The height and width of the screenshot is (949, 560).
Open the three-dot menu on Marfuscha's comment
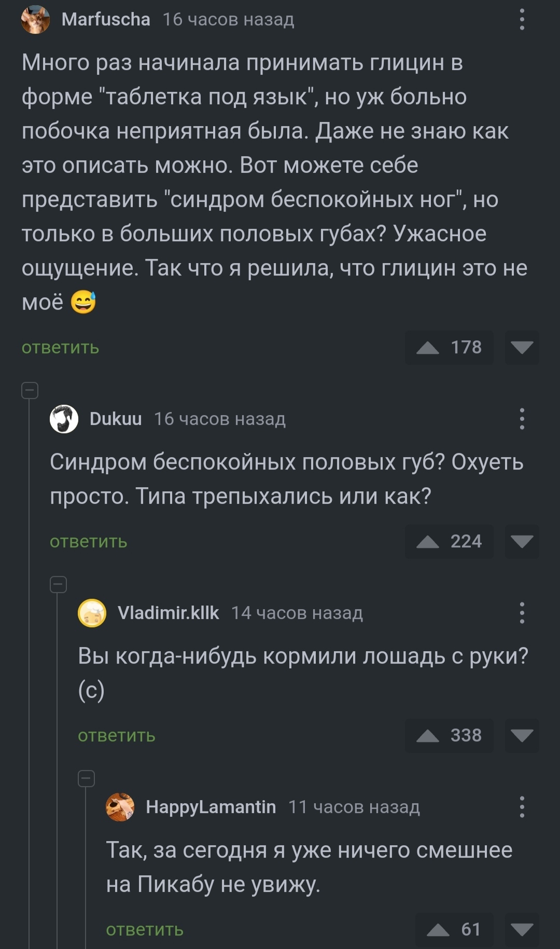522,20
